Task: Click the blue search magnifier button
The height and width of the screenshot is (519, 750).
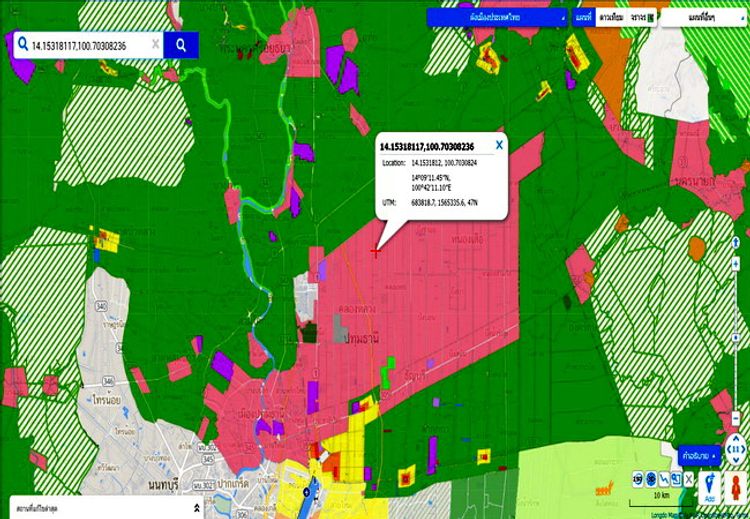Action: click(x=181, y=45)
